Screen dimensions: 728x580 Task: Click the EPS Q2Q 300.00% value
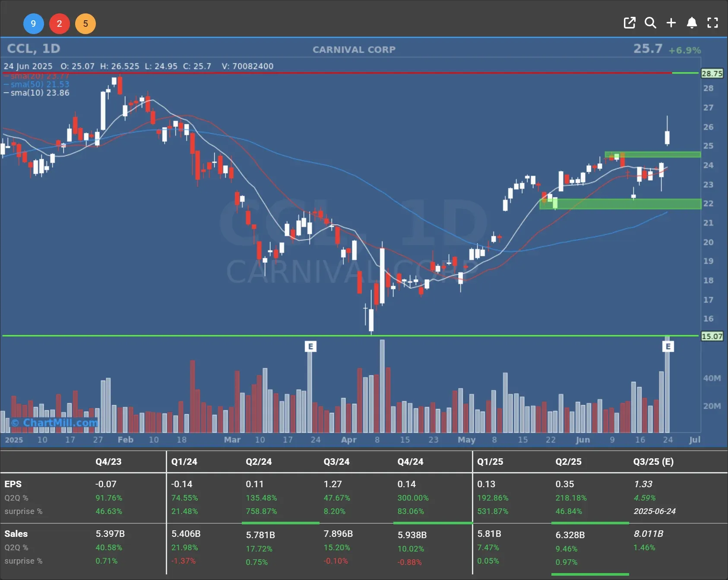(413, 498)
